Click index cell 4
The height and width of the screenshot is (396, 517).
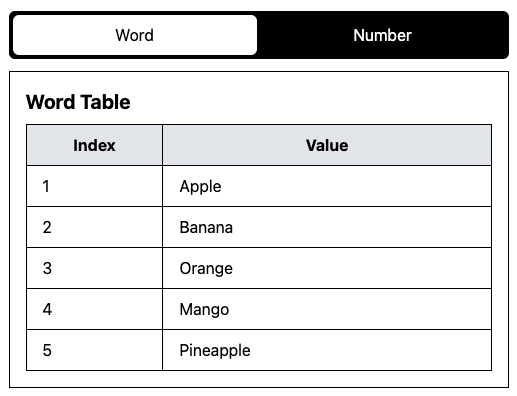[x=94, y=309]
